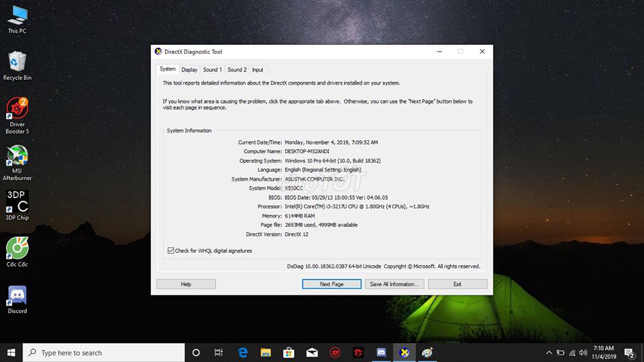Click the Current Date/Time value
The image size is (644, 362).
click(x=331, y=142)
